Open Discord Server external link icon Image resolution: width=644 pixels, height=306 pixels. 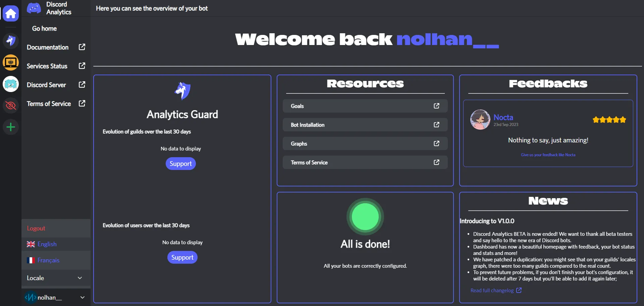(82, 85)
